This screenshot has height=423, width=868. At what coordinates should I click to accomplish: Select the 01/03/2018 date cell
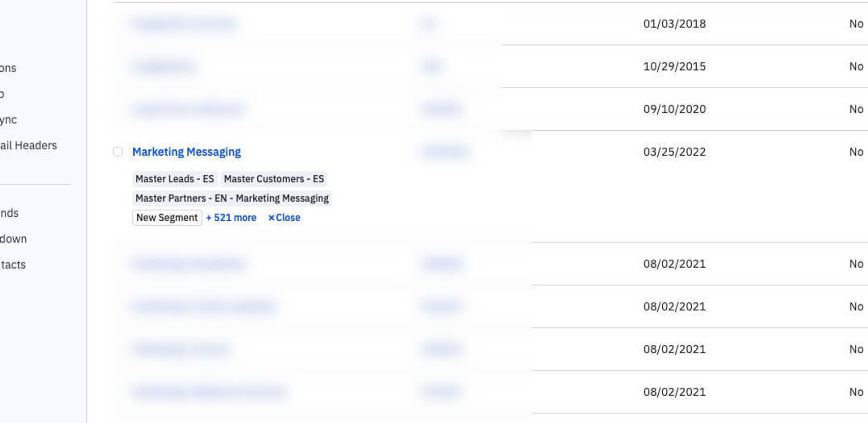tap(674, 24)
